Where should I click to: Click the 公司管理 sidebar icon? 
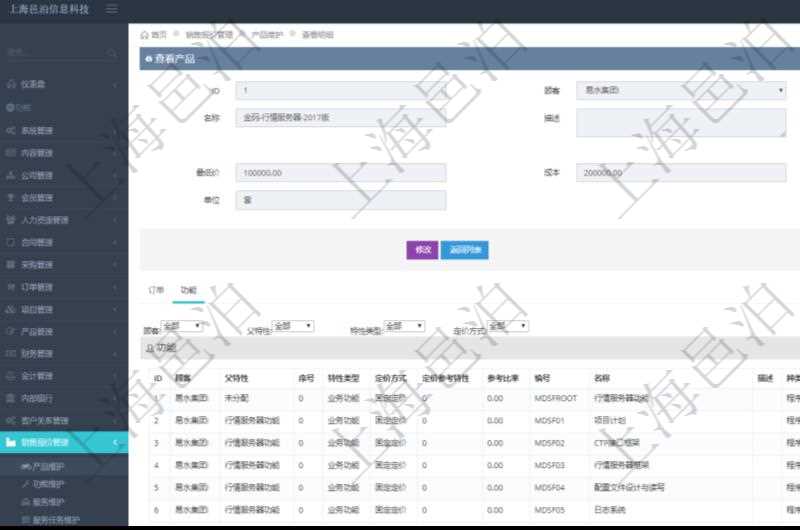point(11,175)
